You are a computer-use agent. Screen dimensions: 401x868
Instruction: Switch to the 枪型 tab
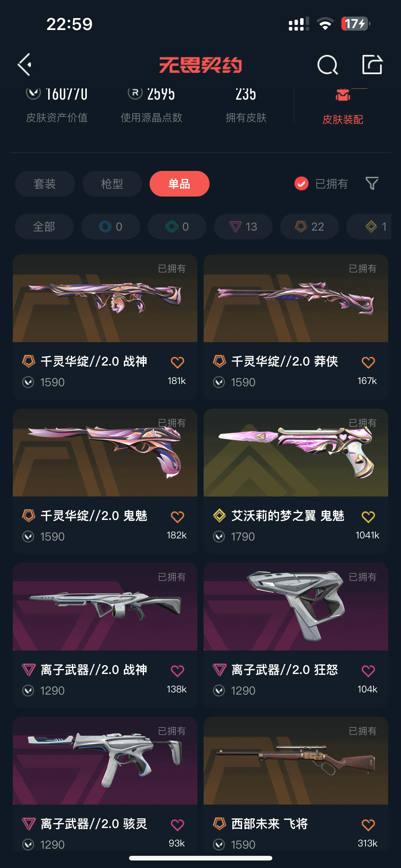pos(112,184)
